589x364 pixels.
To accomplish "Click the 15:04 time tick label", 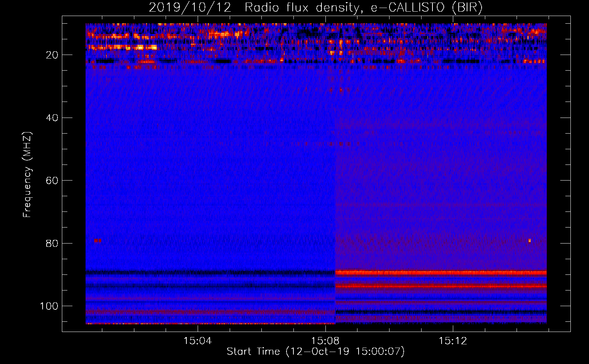I will 198,341.
